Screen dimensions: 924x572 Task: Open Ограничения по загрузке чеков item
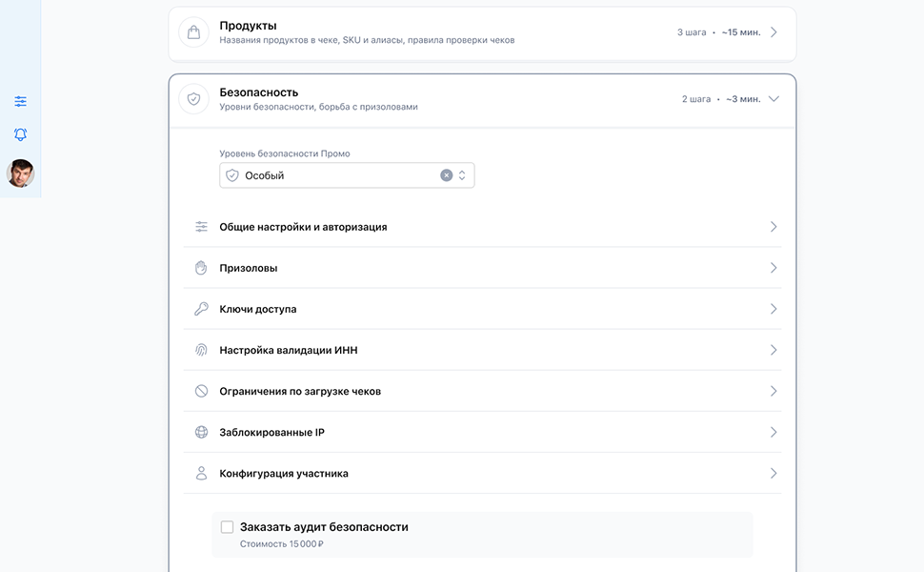coord(483,391)
